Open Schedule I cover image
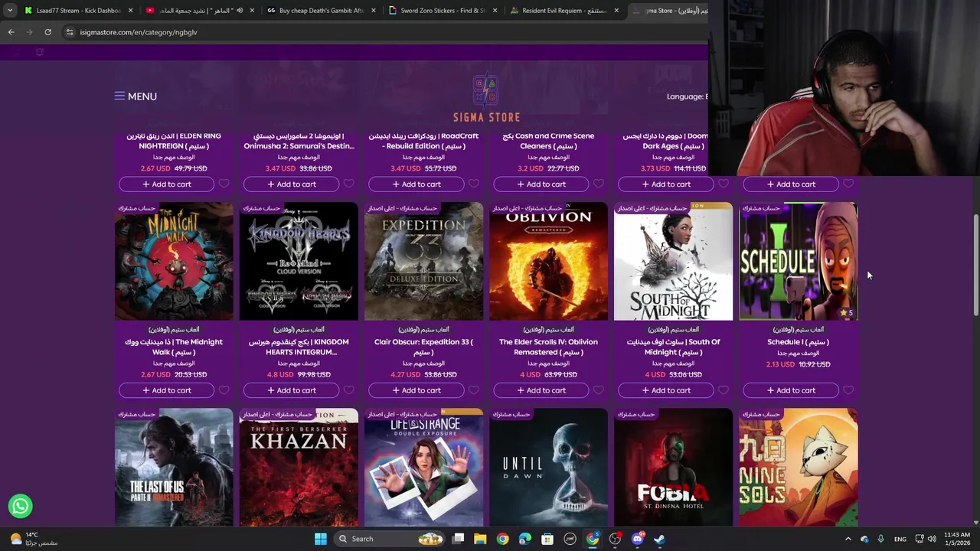The width and height of the screenshot is (980, 551). coord(798,261)
